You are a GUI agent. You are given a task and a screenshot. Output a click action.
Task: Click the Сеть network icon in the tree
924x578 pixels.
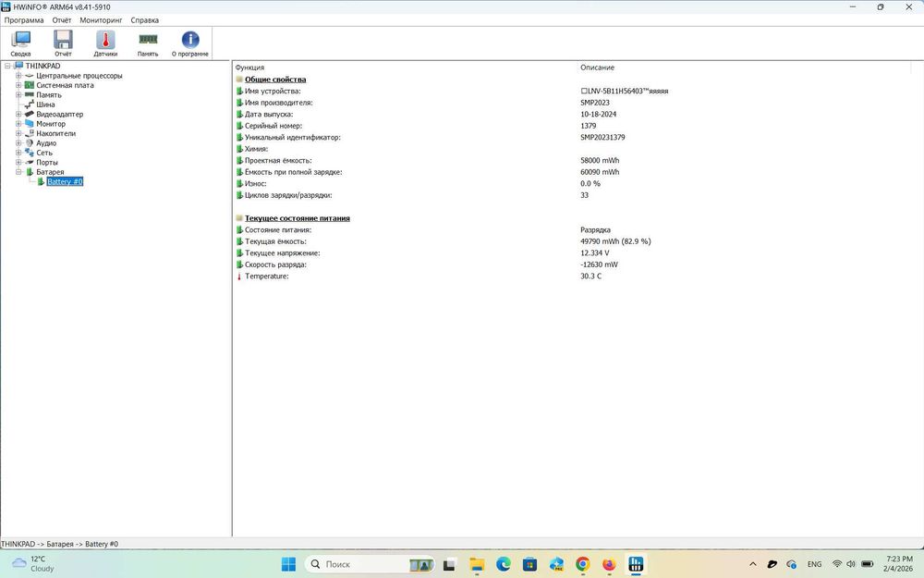tap(30, 153)
